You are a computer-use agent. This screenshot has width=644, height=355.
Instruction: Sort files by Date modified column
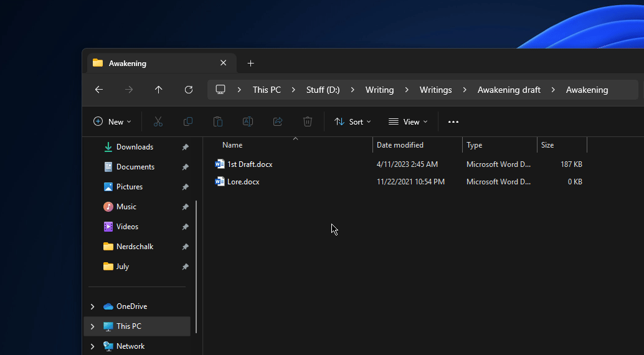pos(400,145)
